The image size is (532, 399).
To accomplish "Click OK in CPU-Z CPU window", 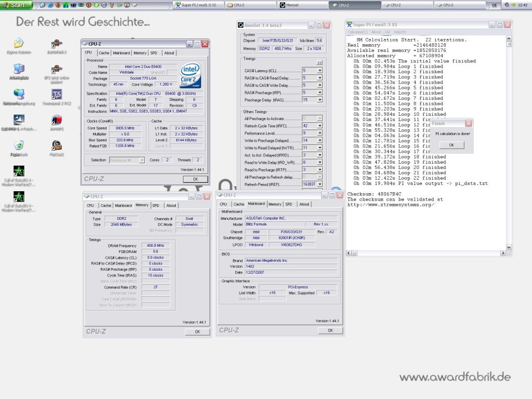I will pos(195,179).
